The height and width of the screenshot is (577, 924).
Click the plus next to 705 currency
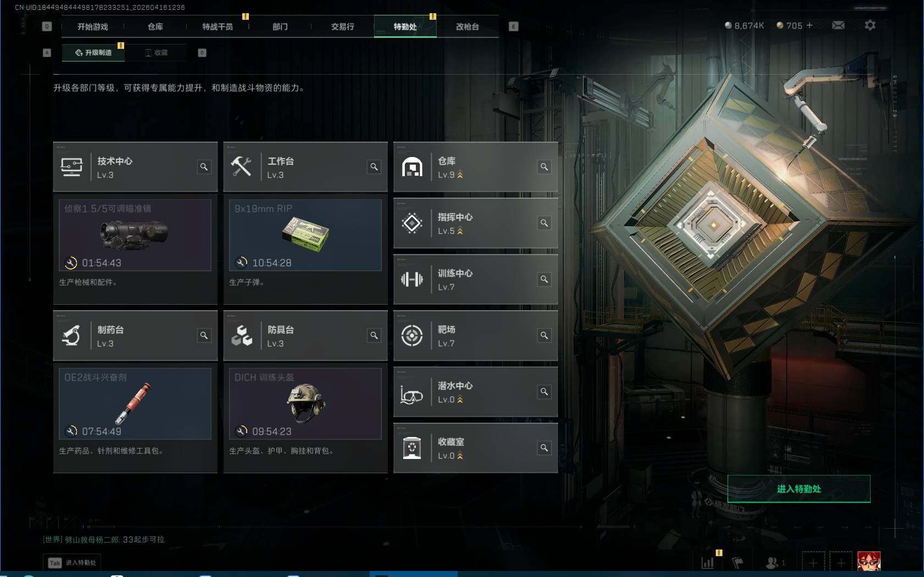tap(809, 25)
